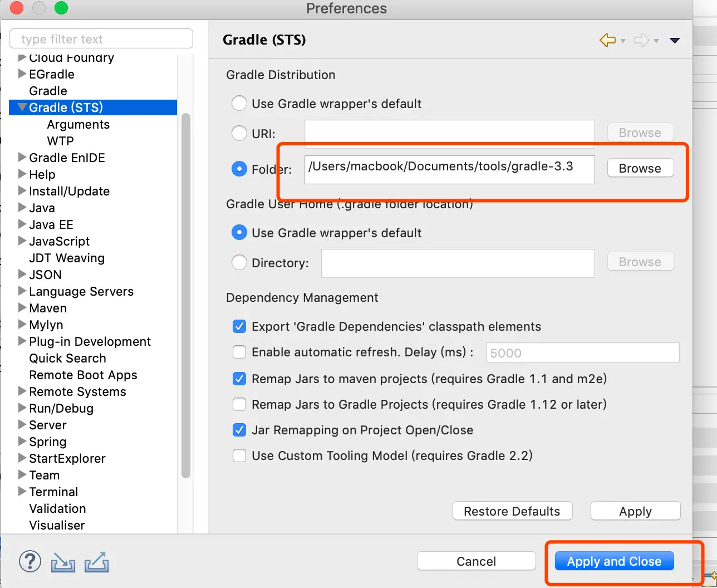Click the type filter text field
This screenshot has width=717, height=588.
[x=101, y=39]
